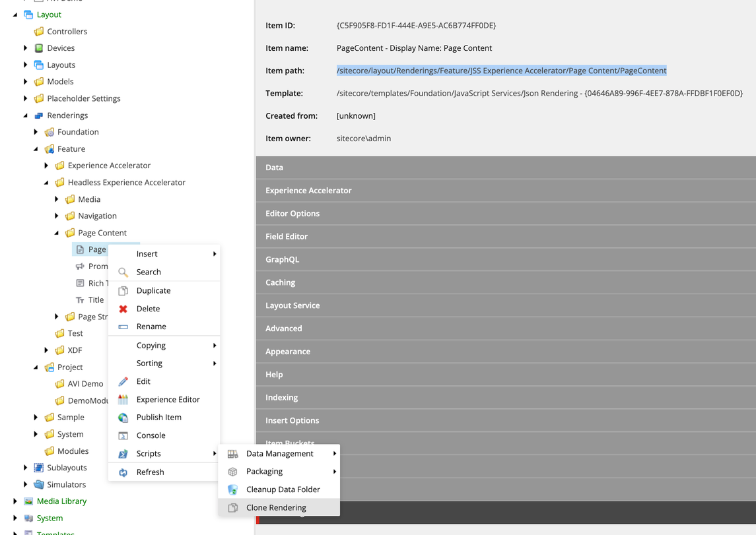Click the Delete red X icon
The height and width of the screenshot is (535, 756).
click(x=123, y=309)
